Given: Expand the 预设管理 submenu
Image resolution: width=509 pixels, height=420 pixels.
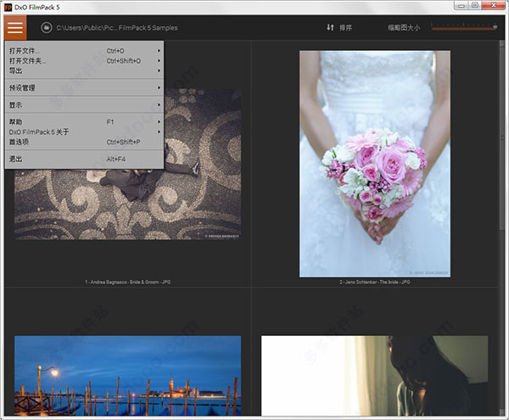Looking at the screenshot, I should tap(23, 87).
